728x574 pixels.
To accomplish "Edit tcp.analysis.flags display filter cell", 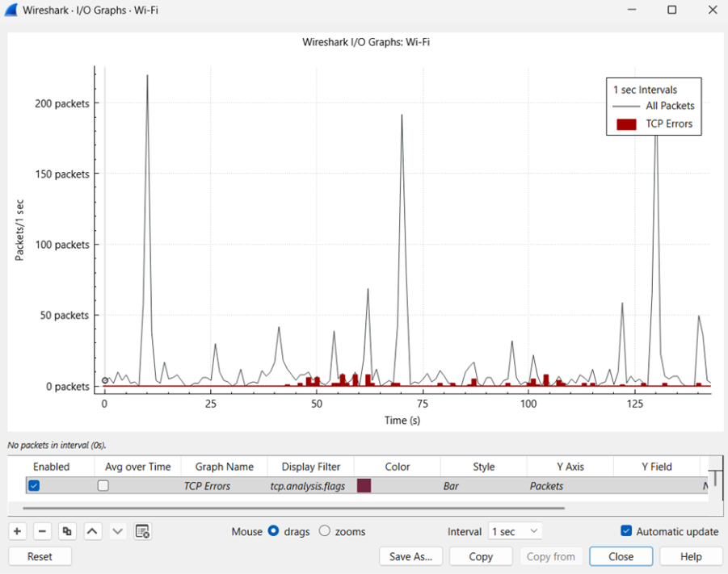I will click(311, 486).
